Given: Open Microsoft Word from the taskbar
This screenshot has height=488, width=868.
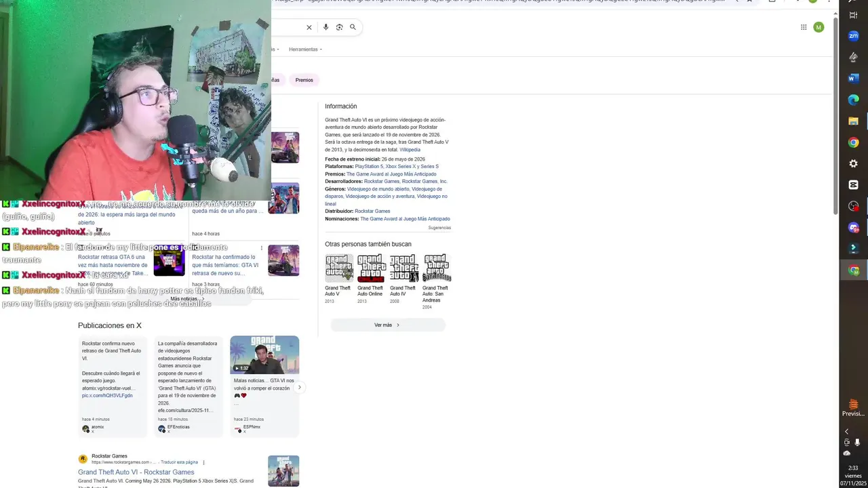Looking at the screenshot, I should tap(853, 79).
